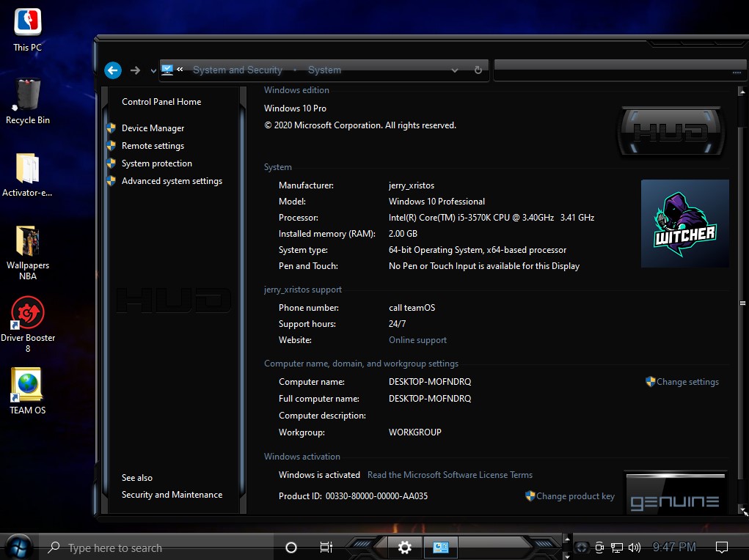Click the scrollbar up arrow in System window
Screen dimensions: 749x560
click(x=742, y=91)
